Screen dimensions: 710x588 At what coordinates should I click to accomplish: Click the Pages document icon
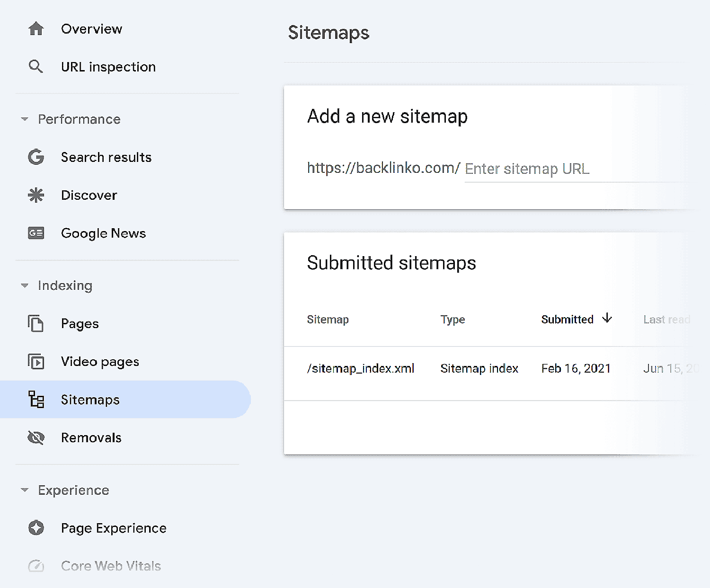[x=36, y=323]
